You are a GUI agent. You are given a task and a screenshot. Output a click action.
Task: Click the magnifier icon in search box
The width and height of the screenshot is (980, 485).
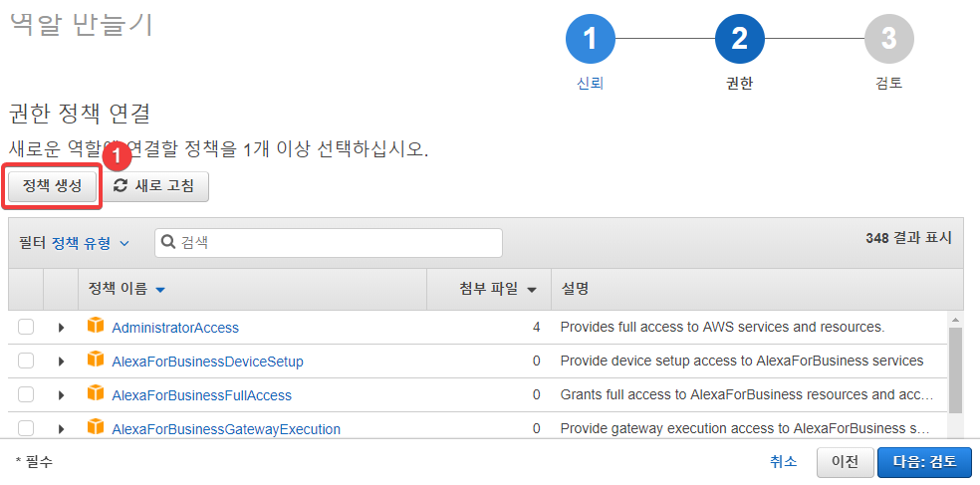click(x=168, y=243)
